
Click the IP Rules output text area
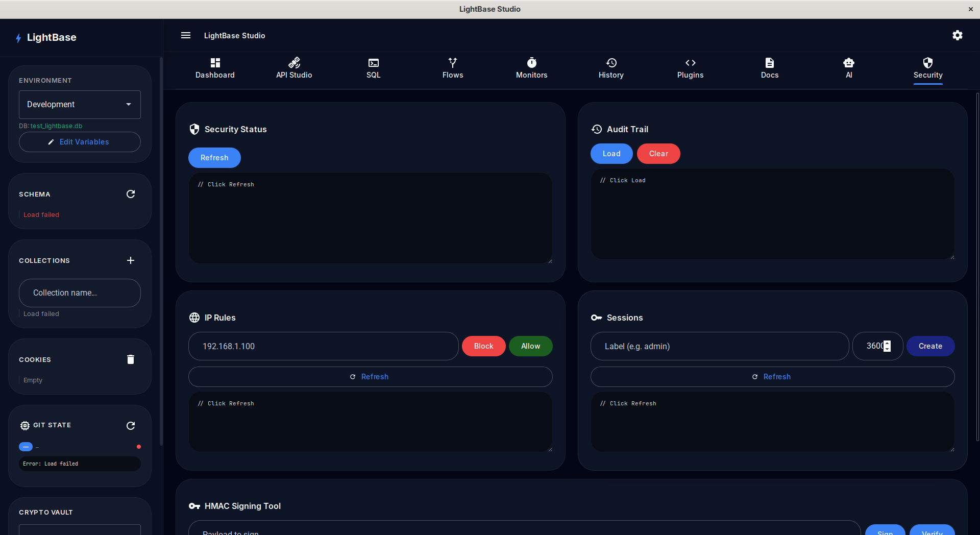[370, 422]
